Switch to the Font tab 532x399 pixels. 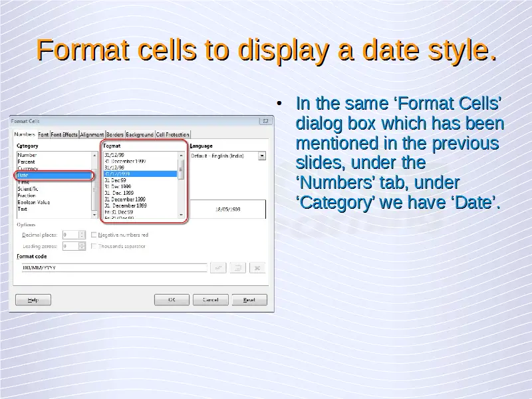click(x=44, y=134)
